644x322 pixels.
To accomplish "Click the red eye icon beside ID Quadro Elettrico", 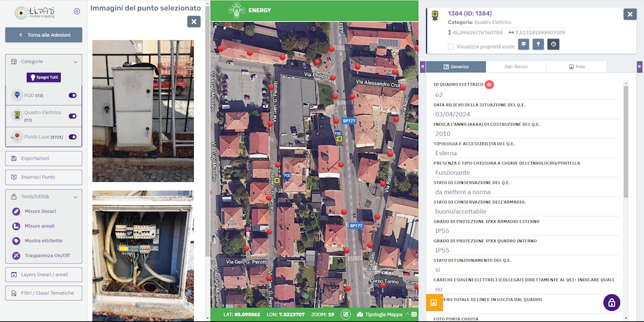I will pos(489,85).
